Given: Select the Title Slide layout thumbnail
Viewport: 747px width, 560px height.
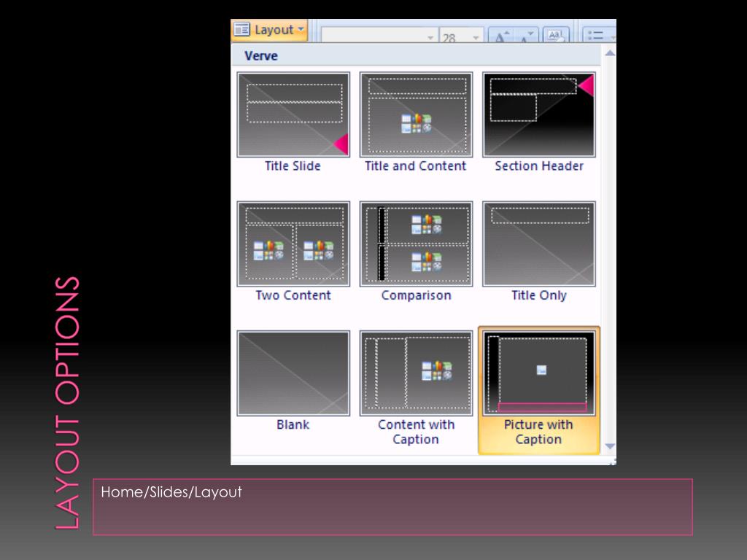Looking at the screenshot, I should pos(293,114).
